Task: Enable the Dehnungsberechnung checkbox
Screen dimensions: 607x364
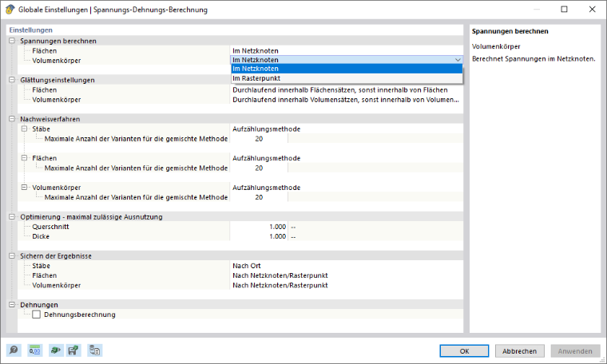Action: click(37, 315)
